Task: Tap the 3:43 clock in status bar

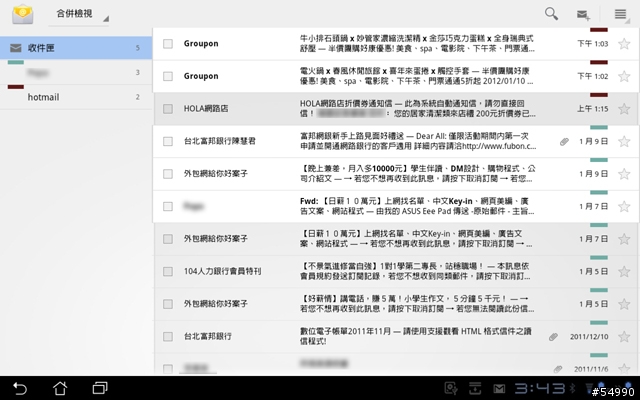Action: 539,388
